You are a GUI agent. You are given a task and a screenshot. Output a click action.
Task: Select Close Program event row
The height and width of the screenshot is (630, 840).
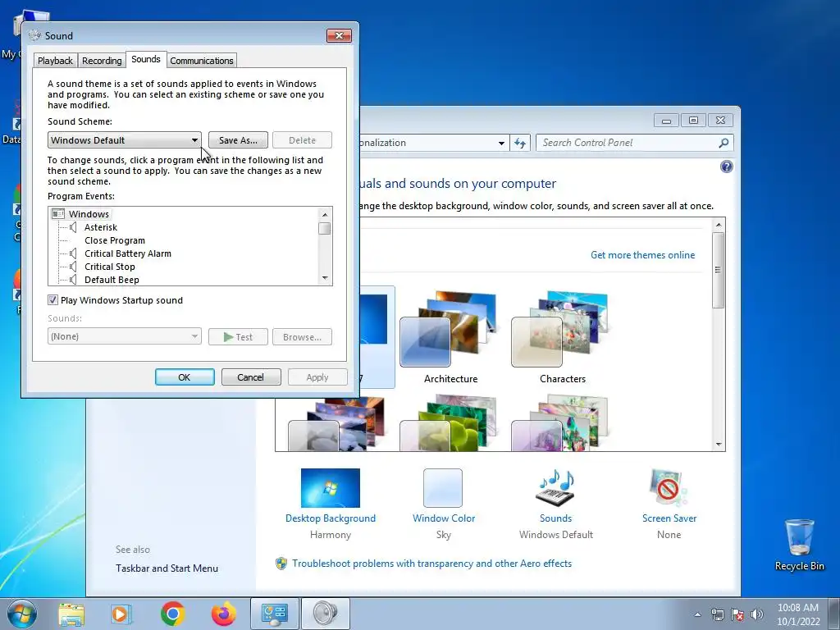115,240
